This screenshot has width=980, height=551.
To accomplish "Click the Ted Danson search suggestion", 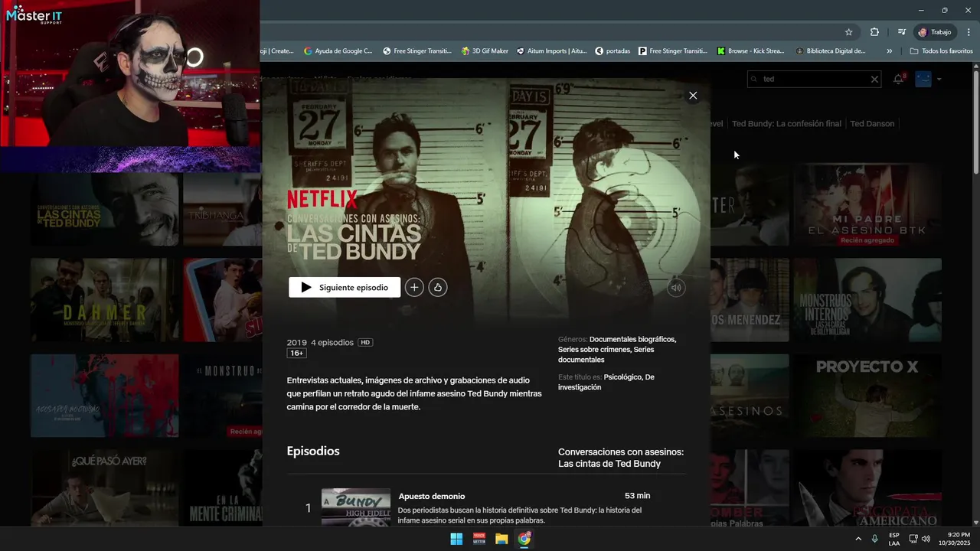I will (872, 123).
